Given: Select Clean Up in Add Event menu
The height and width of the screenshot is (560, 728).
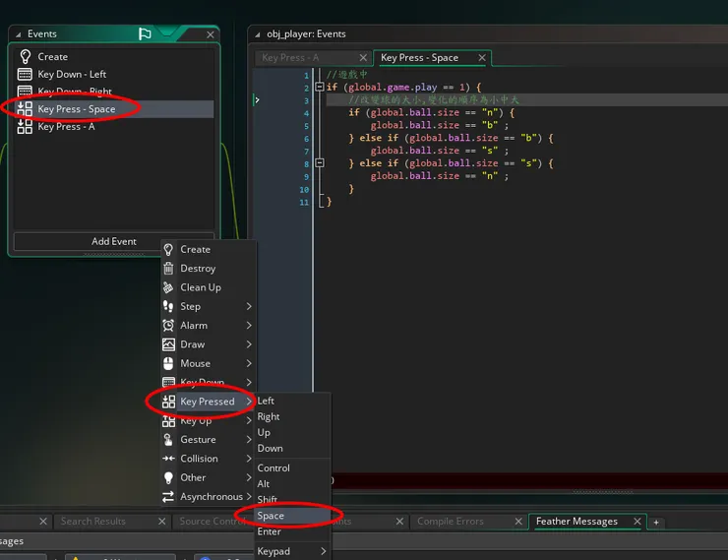Looking at the screenshot, I should (x=208, y=287).
